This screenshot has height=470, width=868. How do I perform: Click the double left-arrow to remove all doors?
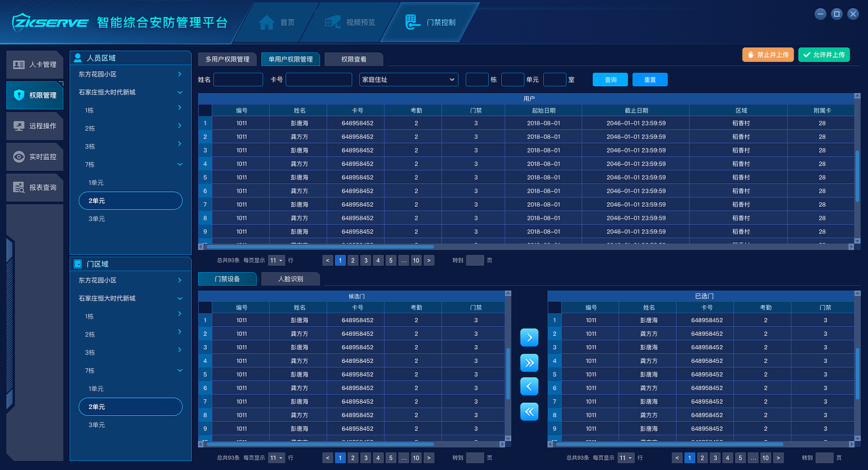pos(529,412)
